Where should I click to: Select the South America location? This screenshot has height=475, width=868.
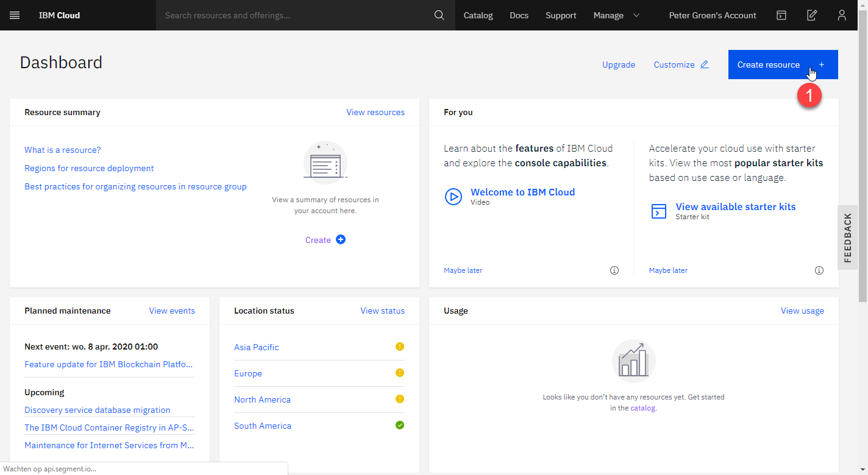pyautogui.click(x=263, y=426)
